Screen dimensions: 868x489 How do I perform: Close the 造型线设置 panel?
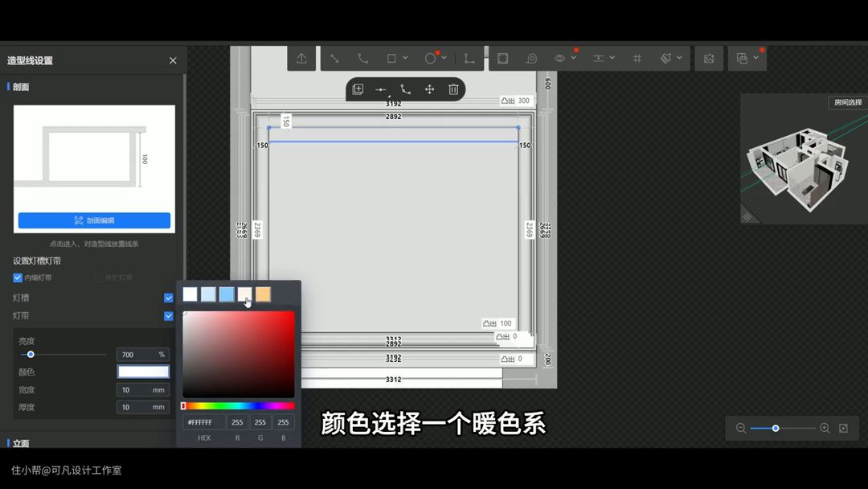(x=173, y=60)
